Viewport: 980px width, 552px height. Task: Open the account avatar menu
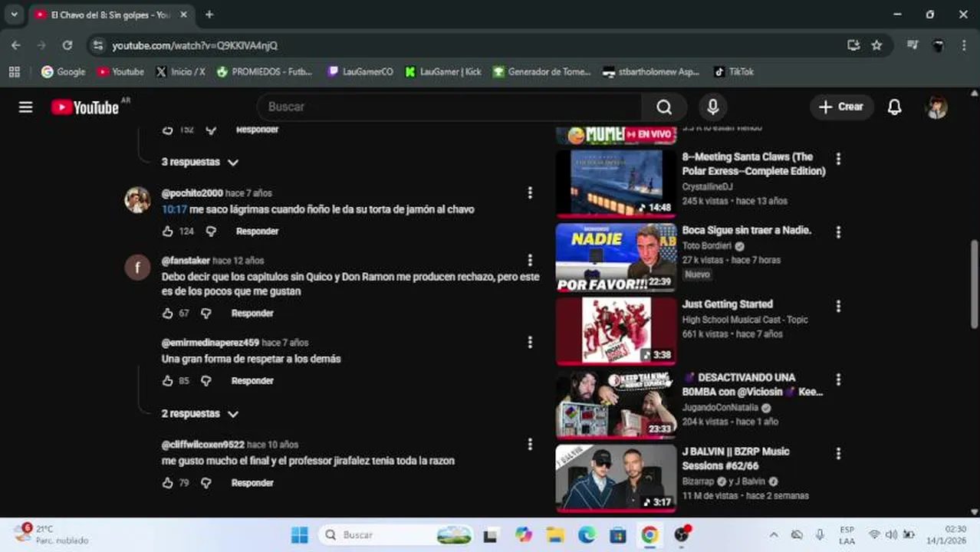[936, 107]
